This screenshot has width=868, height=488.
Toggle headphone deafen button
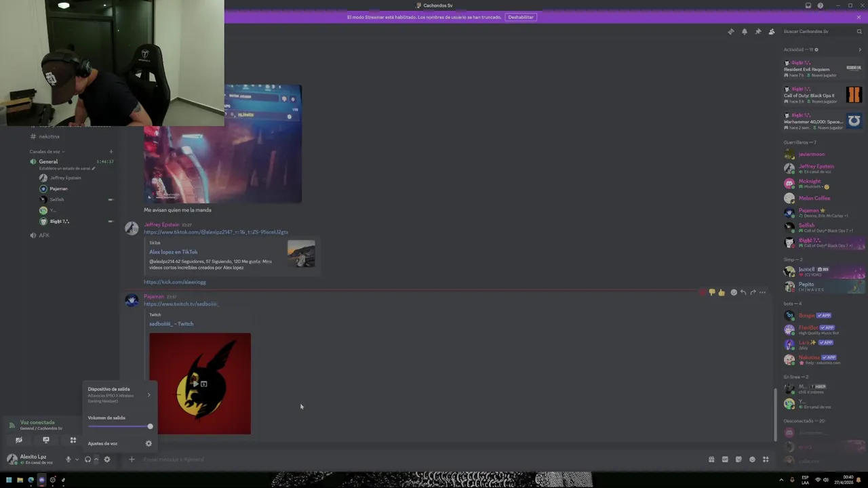[x=87, y=460]
